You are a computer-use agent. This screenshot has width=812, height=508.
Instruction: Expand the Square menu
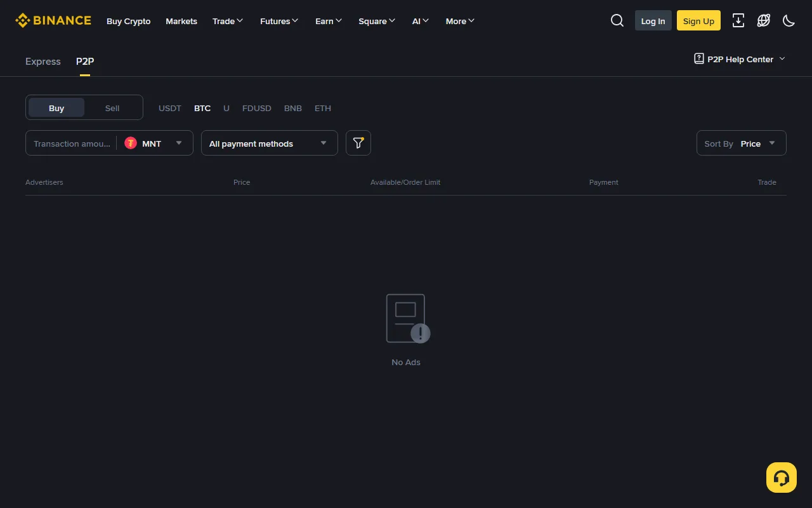pyautogui.click(x=377, y=21)
